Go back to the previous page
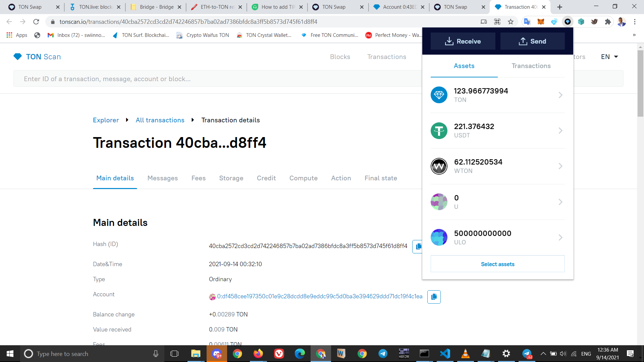 click(9, 21)
